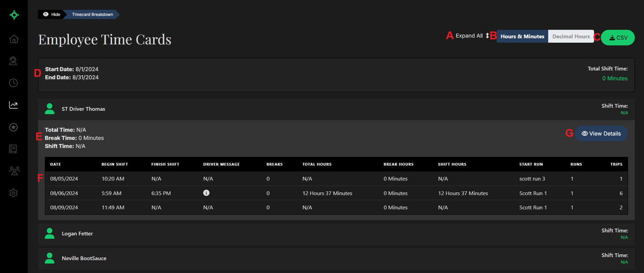This screenshot has height=273, width=644.
Task: View driver message info icon for 08/06/2024
Action: coord(206,193)
